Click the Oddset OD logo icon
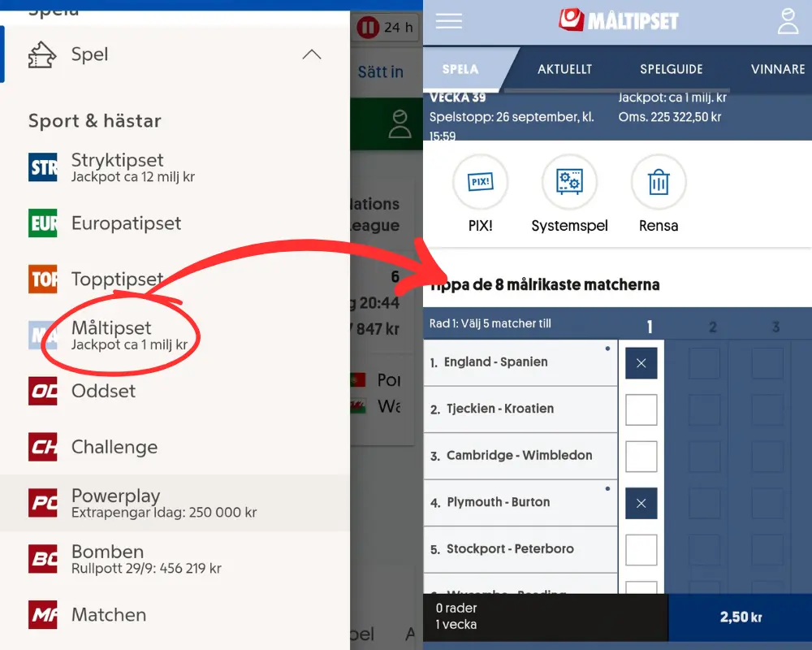 pos(43,391)
